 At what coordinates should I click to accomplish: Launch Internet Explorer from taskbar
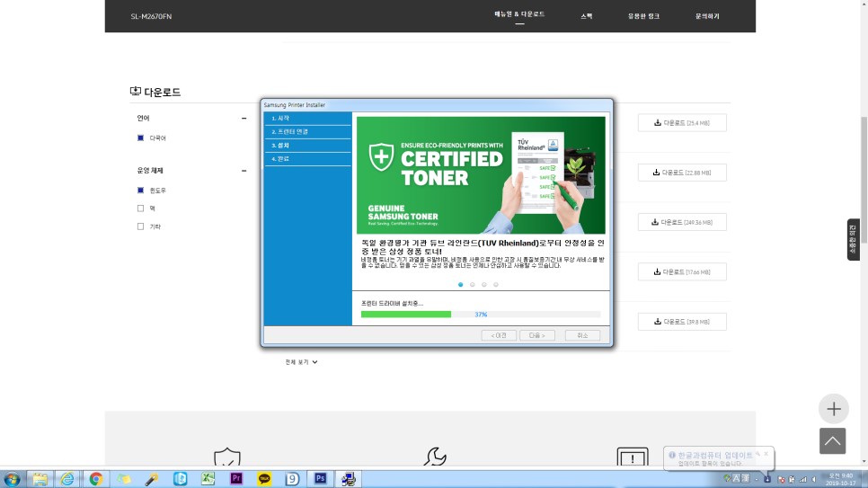[67, 479]
